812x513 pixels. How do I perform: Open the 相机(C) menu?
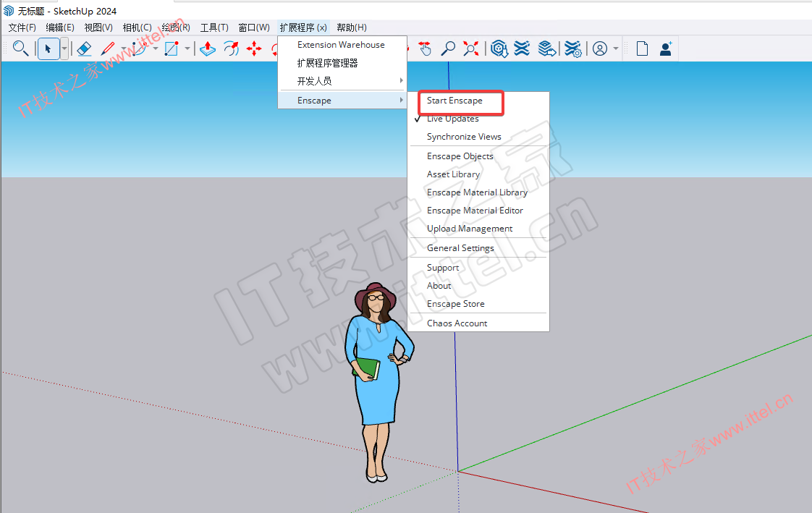pyautogui.click(x=138, y=27)
